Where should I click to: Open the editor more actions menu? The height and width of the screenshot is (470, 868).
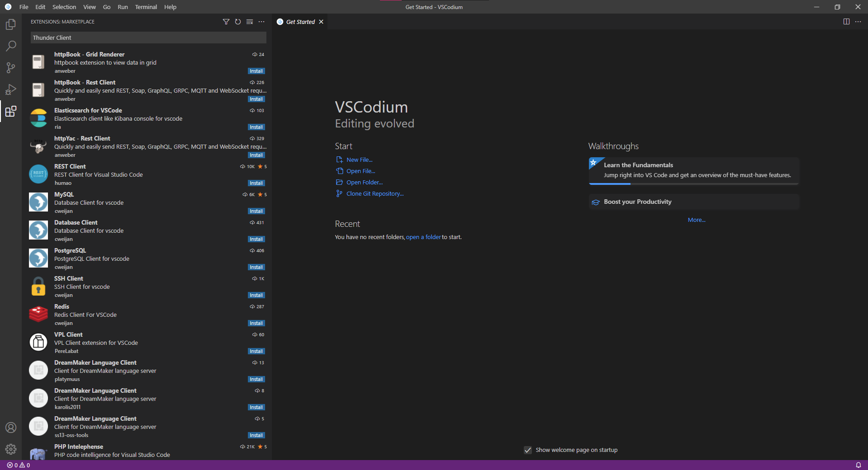859,21
